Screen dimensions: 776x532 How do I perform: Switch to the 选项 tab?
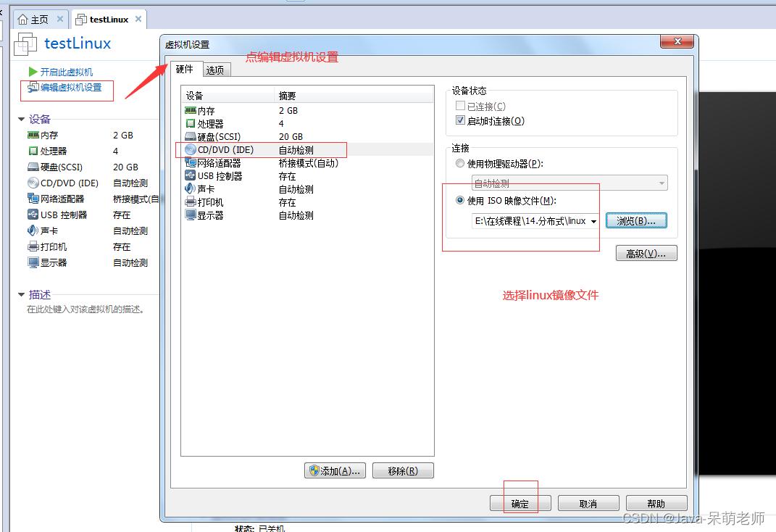[215, 70]
